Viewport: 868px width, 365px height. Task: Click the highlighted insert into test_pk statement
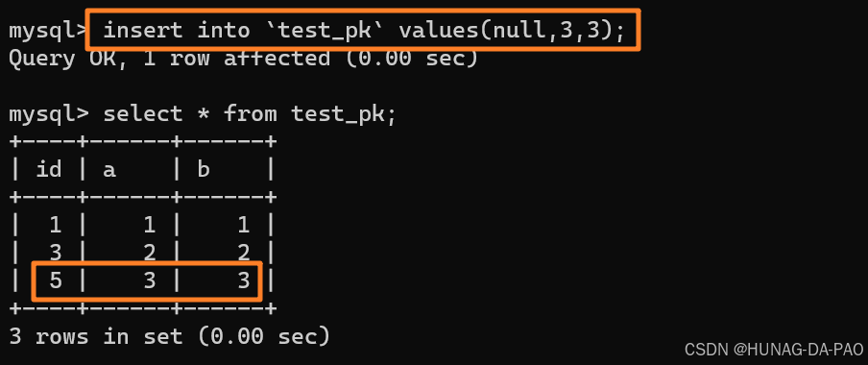pos(363,30)
